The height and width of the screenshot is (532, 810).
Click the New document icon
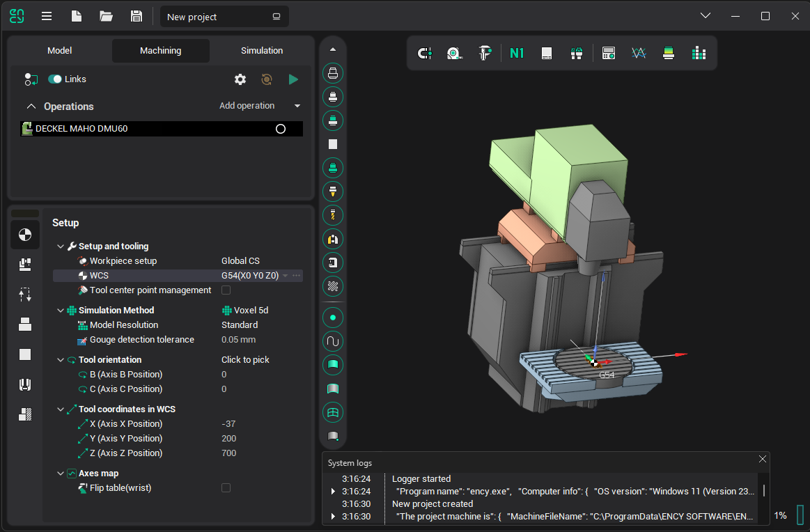77,16
